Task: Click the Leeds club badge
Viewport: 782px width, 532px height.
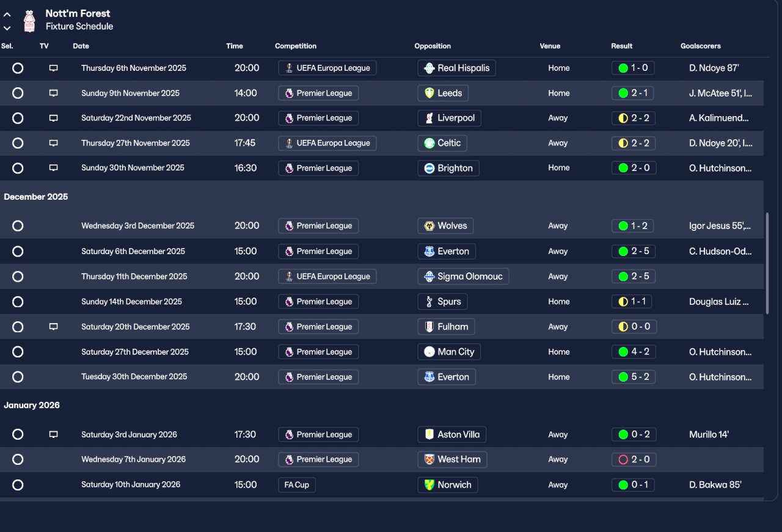Action: pos(429,93)
